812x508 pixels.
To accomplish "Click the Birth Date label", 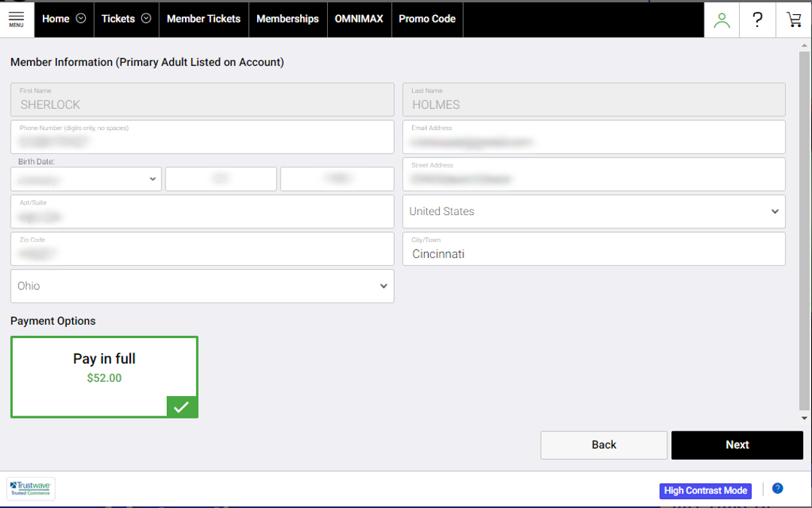I will pyautogui.click(x=36, y=162).
